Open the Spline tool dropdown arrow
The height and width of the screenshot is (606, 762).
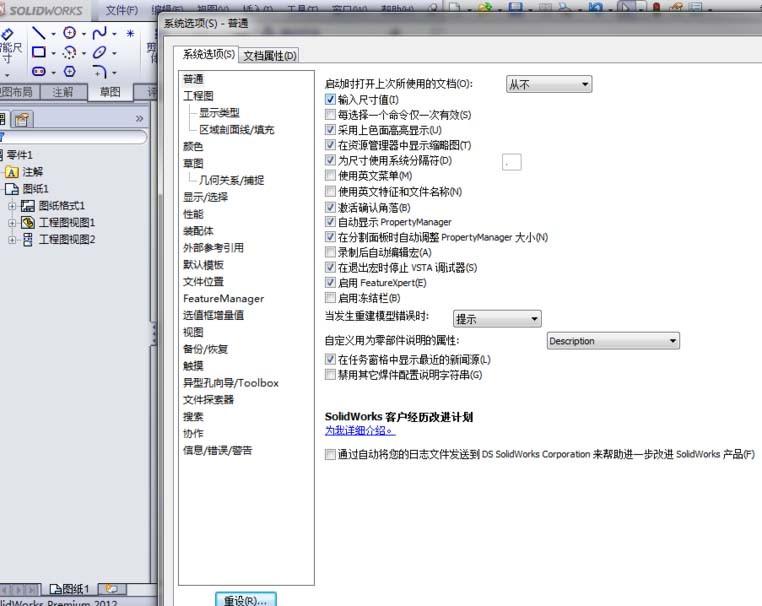point(114,34)
